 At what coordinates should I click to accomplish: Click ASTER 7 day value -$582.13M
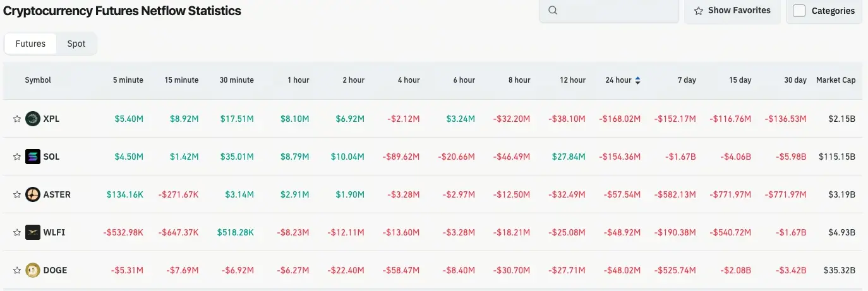click(675, 194)
